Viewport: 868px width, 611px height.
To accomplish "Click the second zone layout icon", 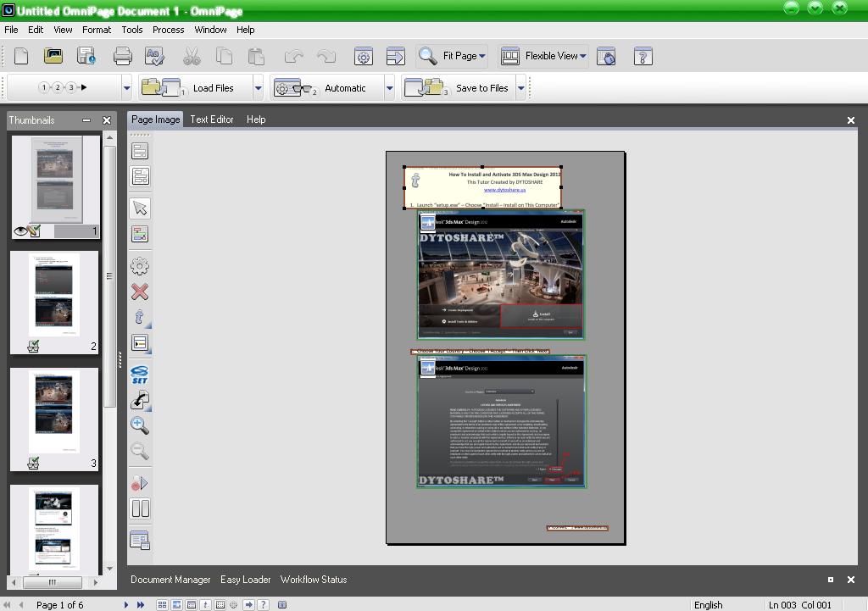I will click(140, 176).
